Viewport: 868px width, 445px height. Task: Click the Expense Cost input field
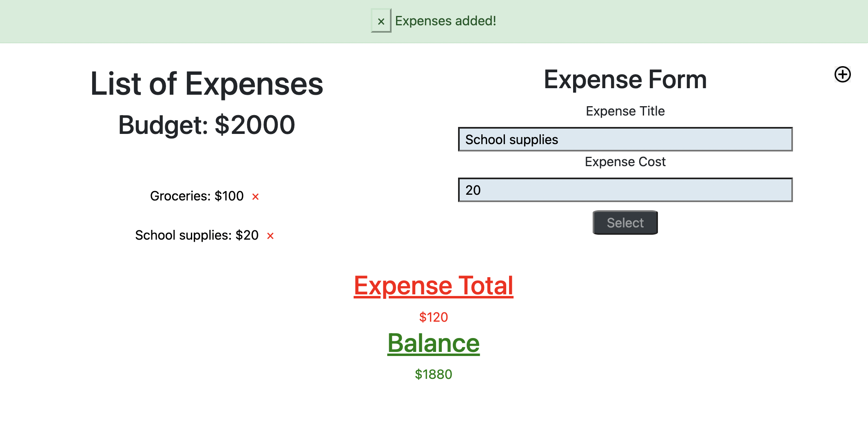[625, 190]
